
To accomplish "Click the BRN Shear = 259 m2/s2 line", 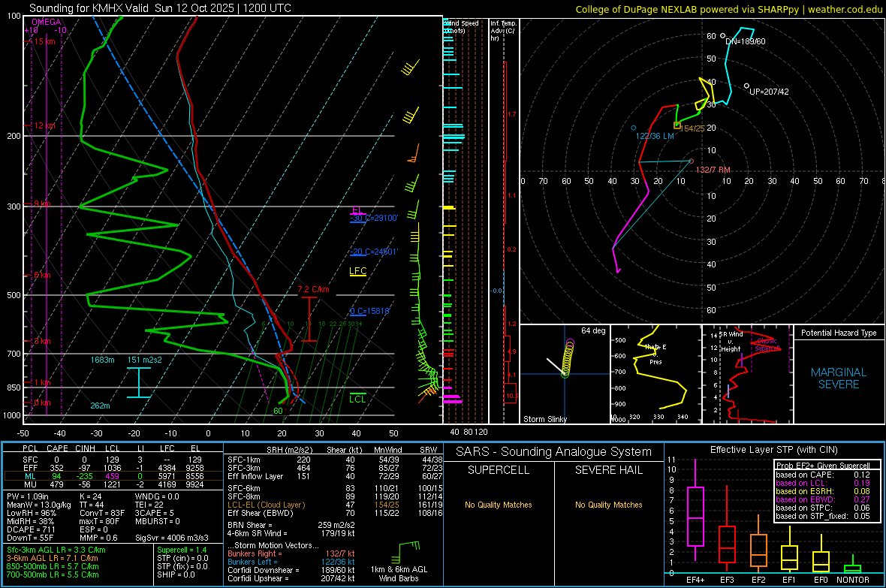I will coord(291,525).
